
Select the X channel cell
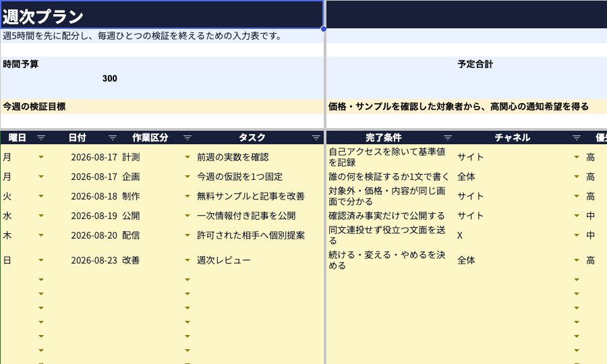pos(519,235)
